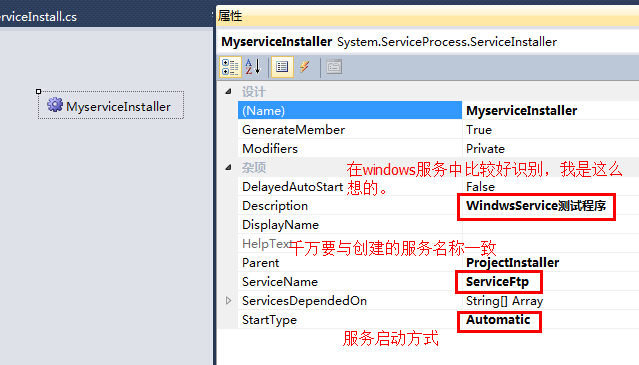Change Modifiers value Private
Screen dimensions: 639x365
coord(485,149)
